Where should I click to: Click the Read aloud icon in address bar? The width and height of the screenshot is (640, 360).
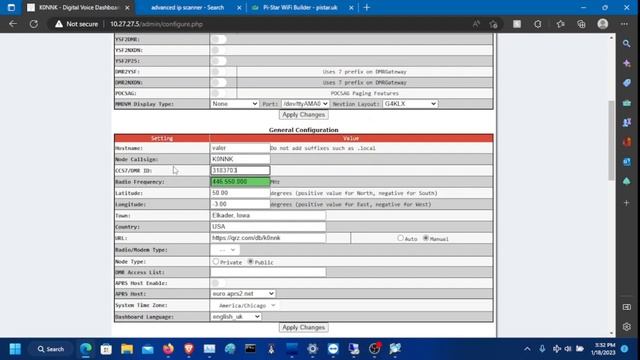pos(476,24)
